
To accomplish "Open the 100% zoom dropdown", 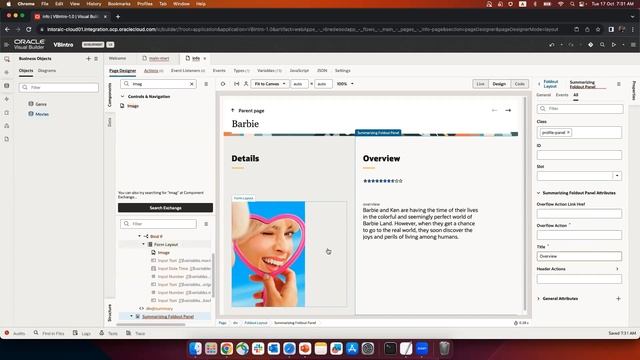I will [x=345, y=84].
